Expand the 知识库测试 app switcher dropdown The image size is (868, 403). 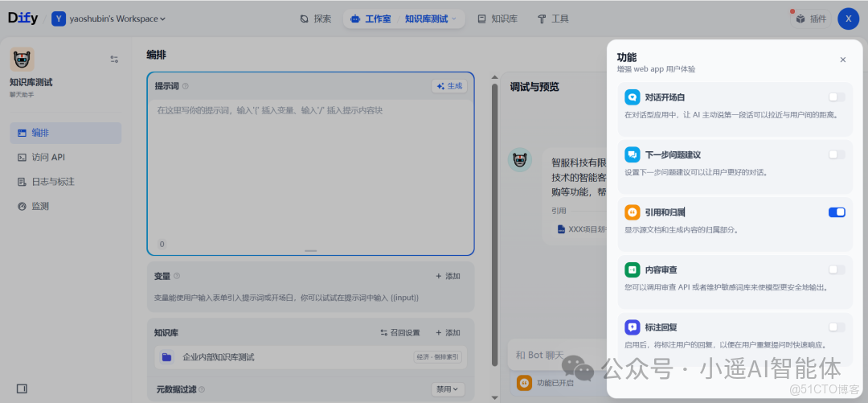(431, 19)
